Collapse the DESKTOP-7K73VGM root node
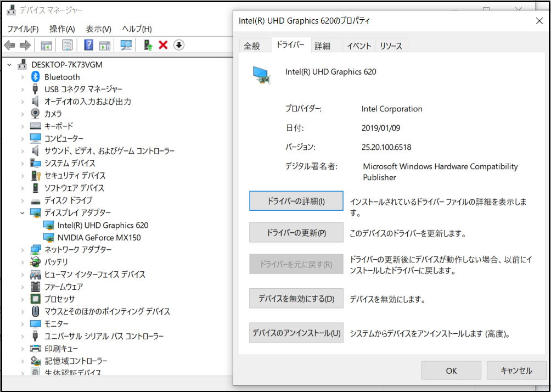This screenshot has width=551, height=392. point(9,65)
